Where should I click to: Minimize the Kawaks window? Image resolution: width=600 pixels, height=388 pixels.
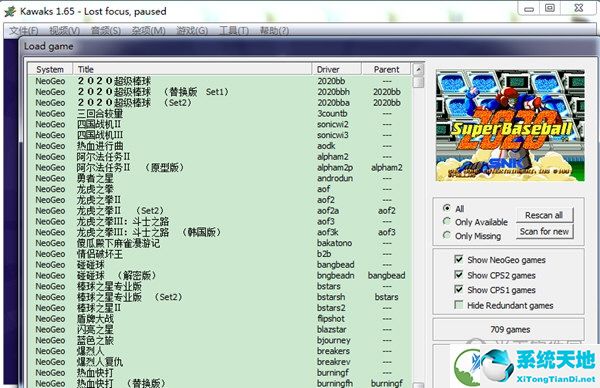[529, 8]
